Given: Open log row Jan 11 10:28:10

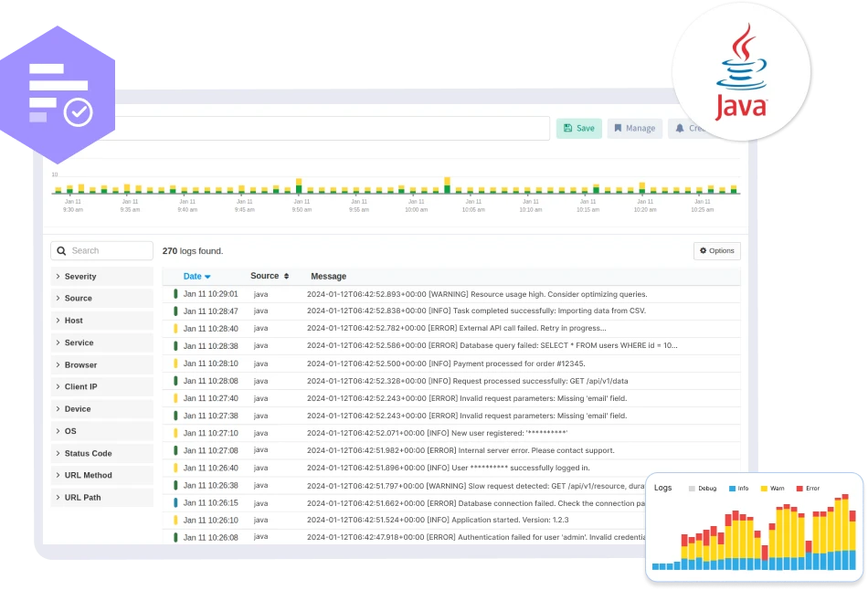Looking at the screenshot, I should pyautogui.click(x=451, y=363).
